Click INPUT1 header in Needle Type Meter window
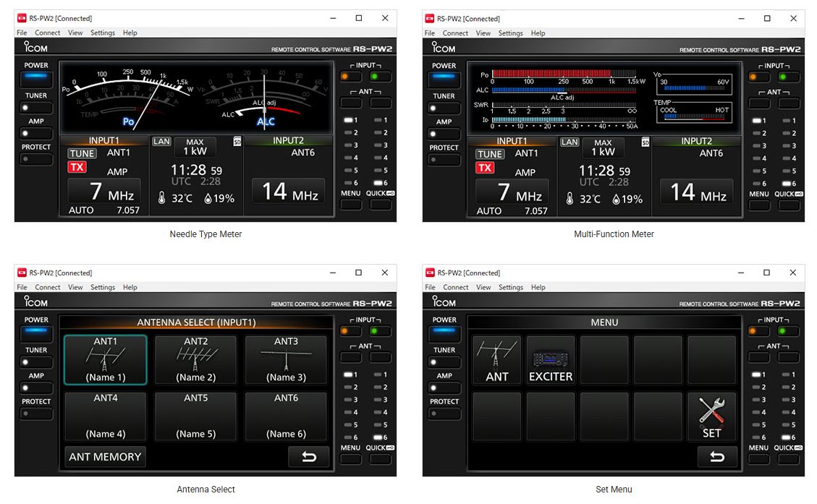 coord(103,140)
